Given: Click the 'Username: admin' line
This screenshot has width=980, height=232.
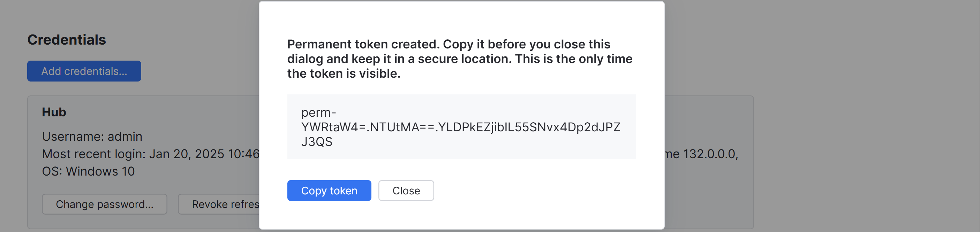Looking at the screenshot, I should pos(92,136).
